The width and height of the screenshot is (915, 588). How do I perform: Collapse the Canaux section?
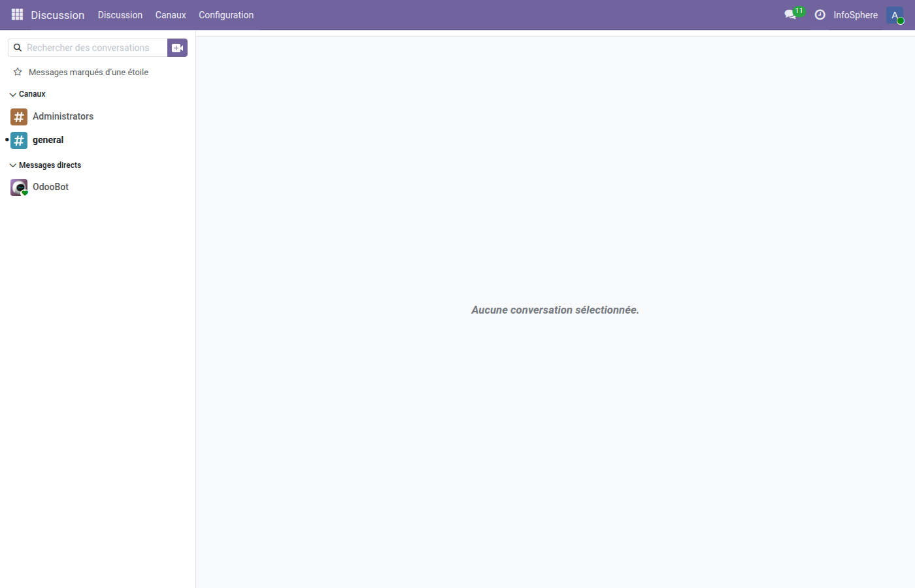(13, 95)
